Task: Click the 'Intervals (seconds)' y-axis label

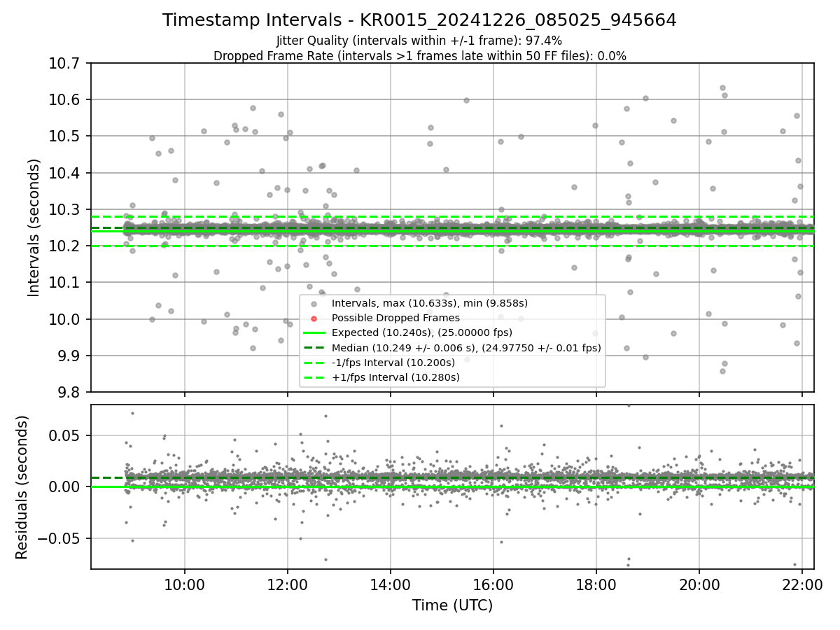Action: tap(34, 227)
